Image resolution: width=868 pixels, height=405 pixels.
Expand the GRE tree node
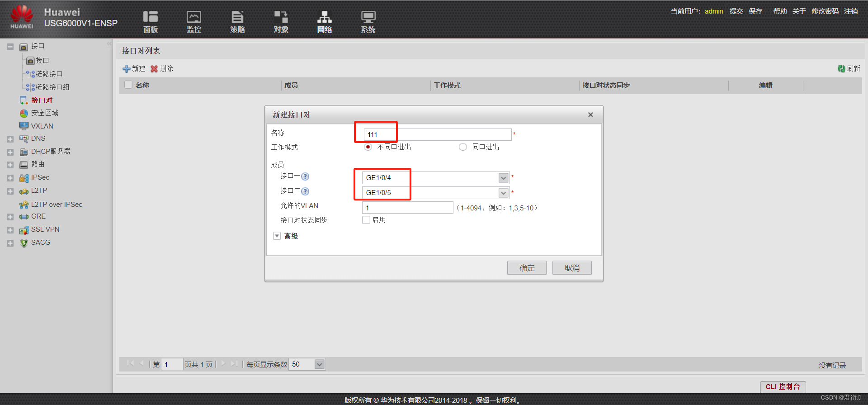click(10, 217)
